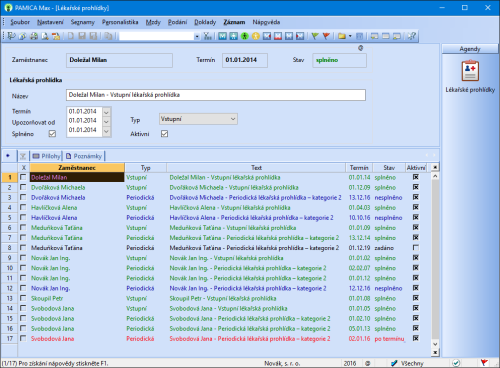The width and height of the screenshot is (500, 368).
Task: Open the Nápověda menu
Action: tap(266, 22)
